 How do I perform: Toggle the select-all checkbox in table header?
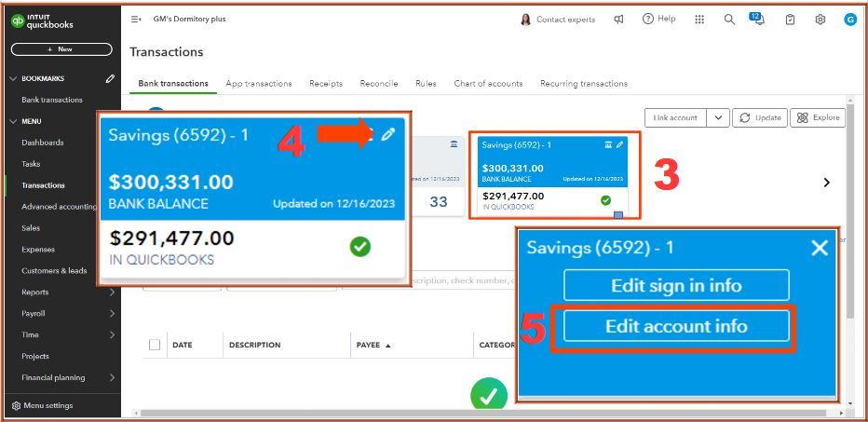(x=155, y=345)
